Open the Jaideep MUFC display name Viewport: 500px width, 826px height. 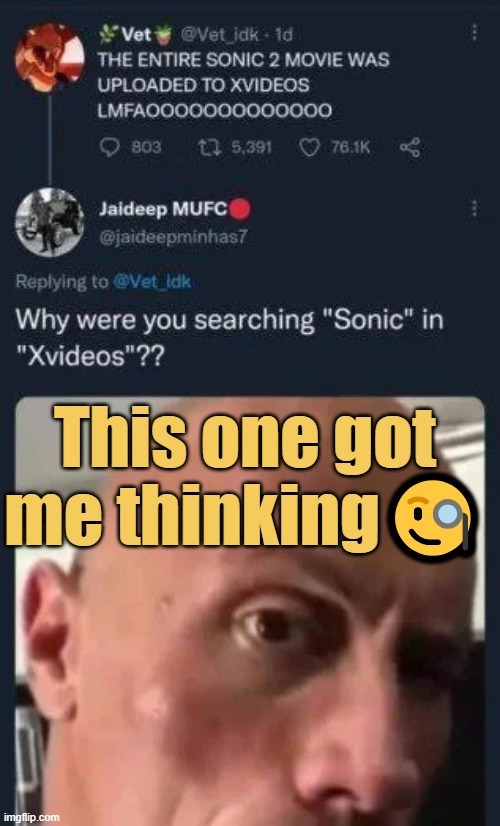click(163, 209)
